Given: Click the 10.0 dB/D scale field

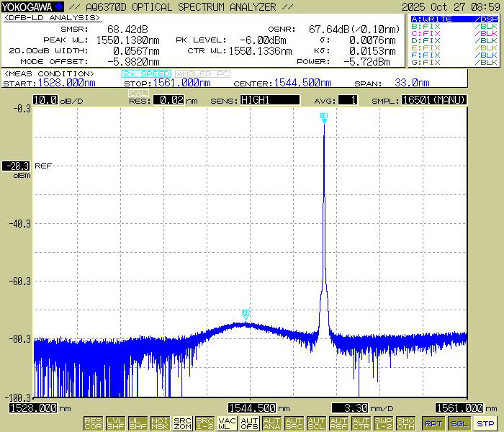Looking at the screenshot, I should tap(45, 100).
